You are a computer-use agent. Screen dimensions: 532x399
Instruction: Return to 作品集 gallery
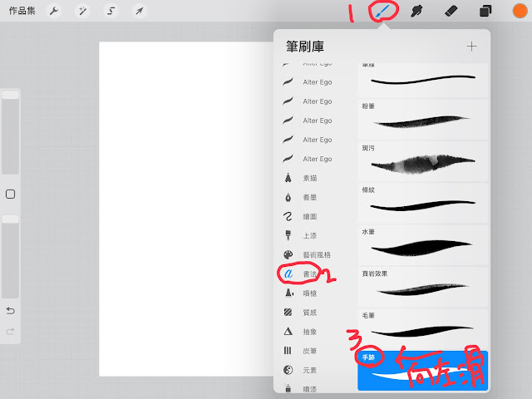point(22,11)
